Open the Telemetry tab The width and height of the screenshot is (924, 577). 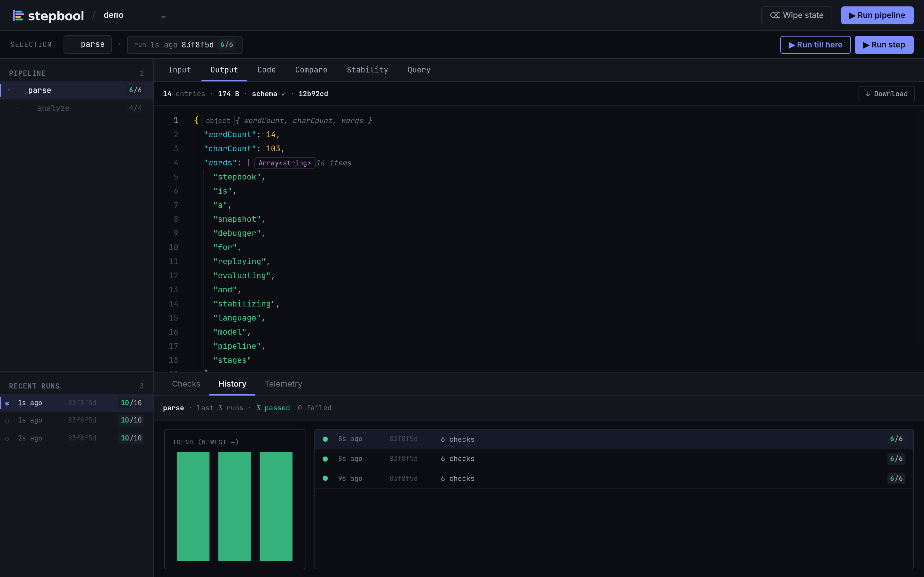283,383
